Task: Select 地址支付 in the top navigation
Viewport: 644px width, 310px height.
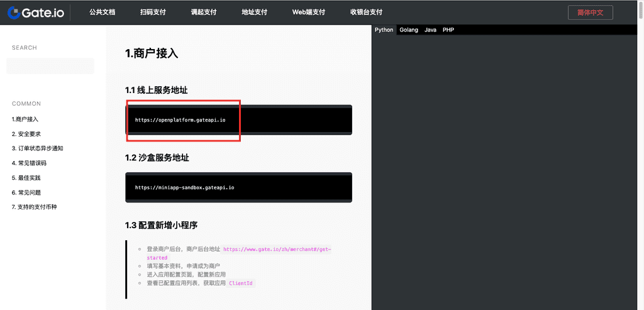Action: (x=255, y=12)
